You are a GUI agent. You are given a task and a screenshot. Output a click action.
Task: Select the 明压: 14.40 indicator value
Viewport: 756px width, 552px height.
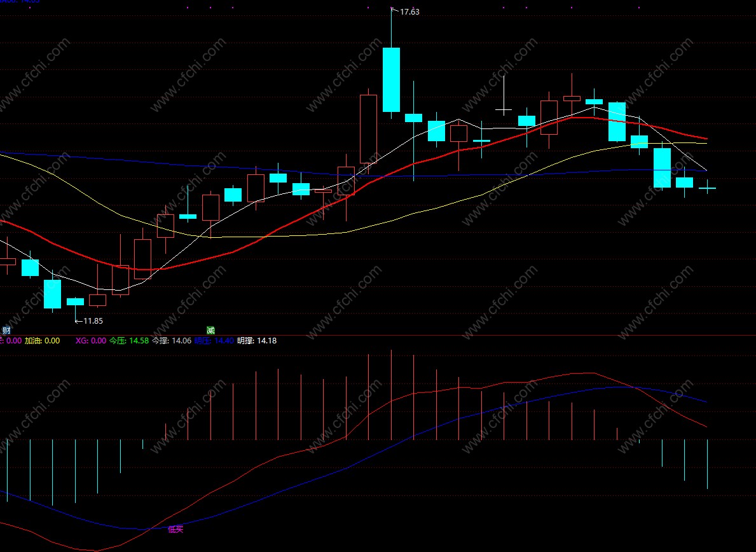214,341
